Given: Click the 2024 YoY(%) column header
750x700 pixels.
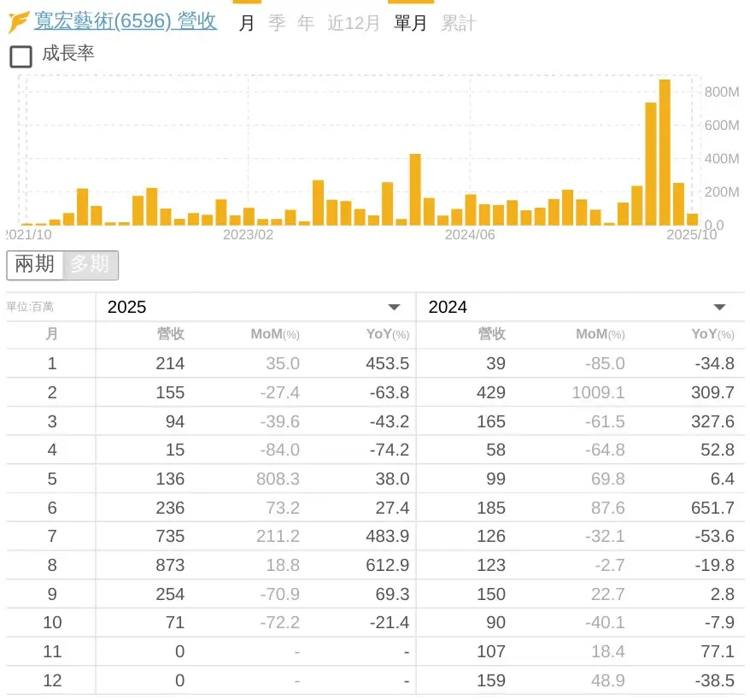Looking at the screenshot, I should 712,334.
